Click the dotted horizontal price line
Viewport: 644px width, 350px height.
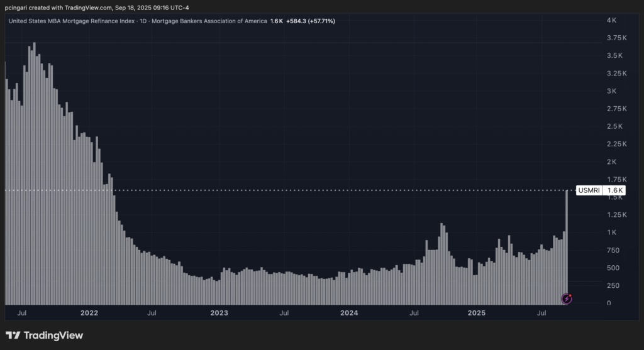click(x=314, y=190)
